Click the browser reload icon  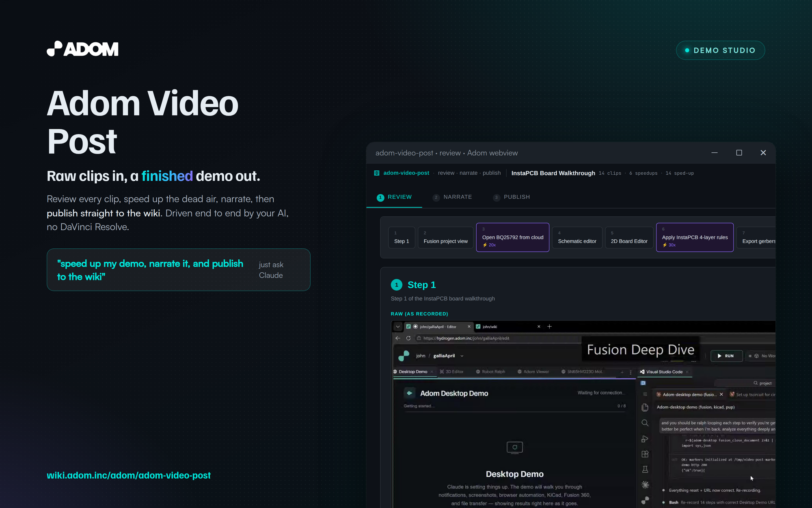(x=408, y=338)
